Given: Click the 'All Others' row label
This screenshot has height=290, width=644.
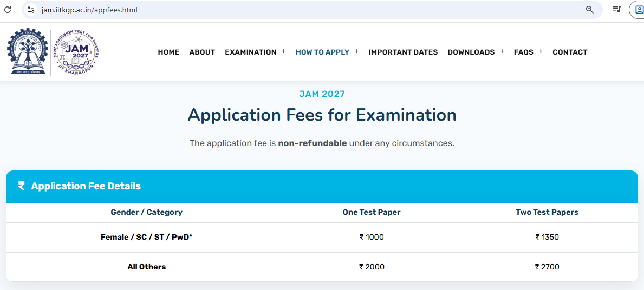Looking at the screenshot, I should [x=147, y=267].
